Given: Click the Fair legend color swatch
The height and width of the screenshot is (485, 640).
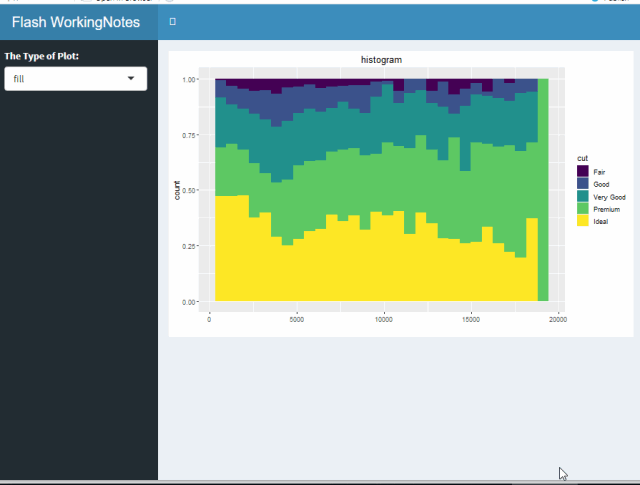Looking at the screenshot, I should pyautogui.click(x=583, y=171).
